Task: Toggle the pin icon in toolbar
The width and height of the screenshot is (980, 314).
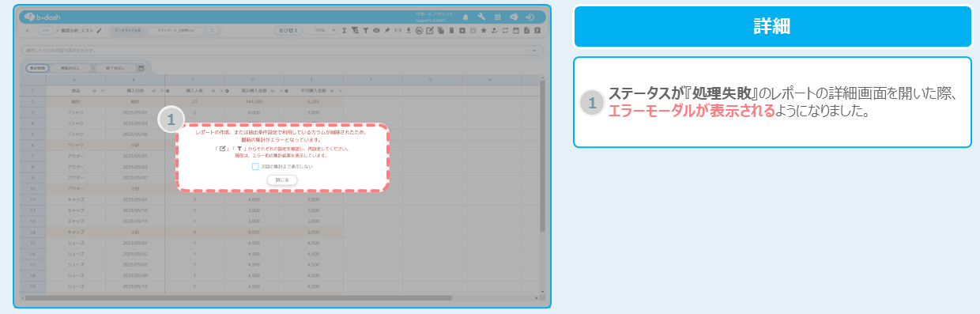Action: click(x=387, y=30)
